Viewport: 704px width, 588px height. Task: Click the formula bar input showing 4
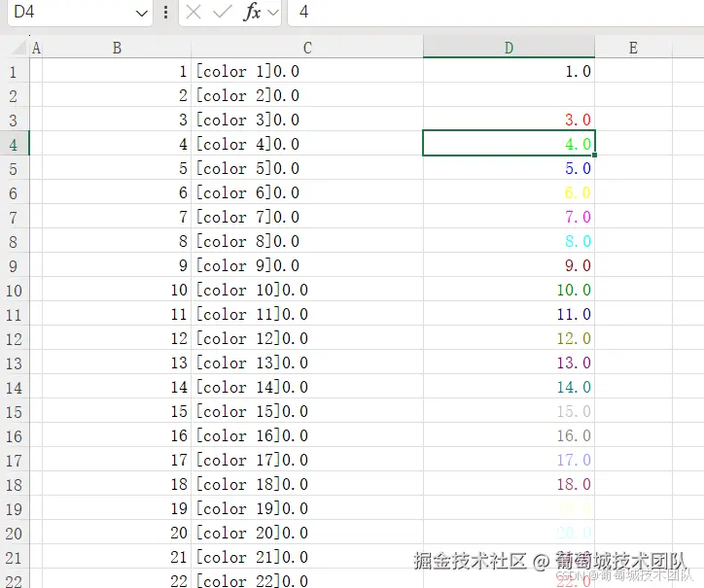[x=496, y=12]
